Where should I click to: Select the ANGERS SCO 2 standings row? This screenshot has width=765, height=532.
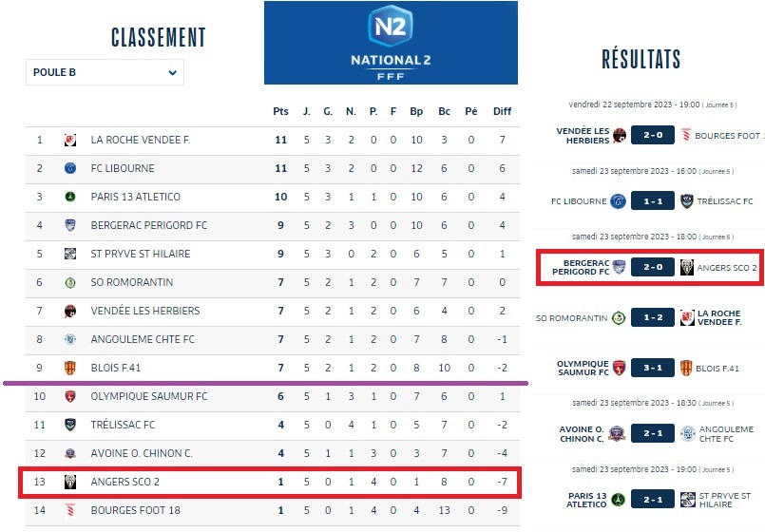(x=270, y=482)
